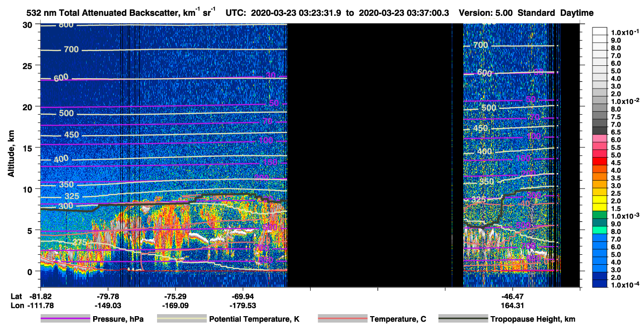Click latitude value -79.78
The height and width of the screenshot is (330, 644).
[x=107, y=296]
